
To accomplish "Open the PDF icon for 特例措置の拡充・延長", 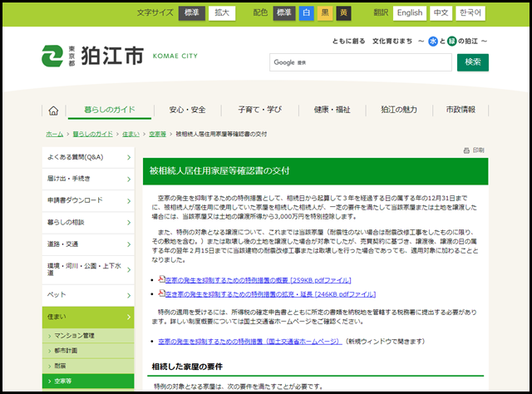I will click(x=161, y=293).
